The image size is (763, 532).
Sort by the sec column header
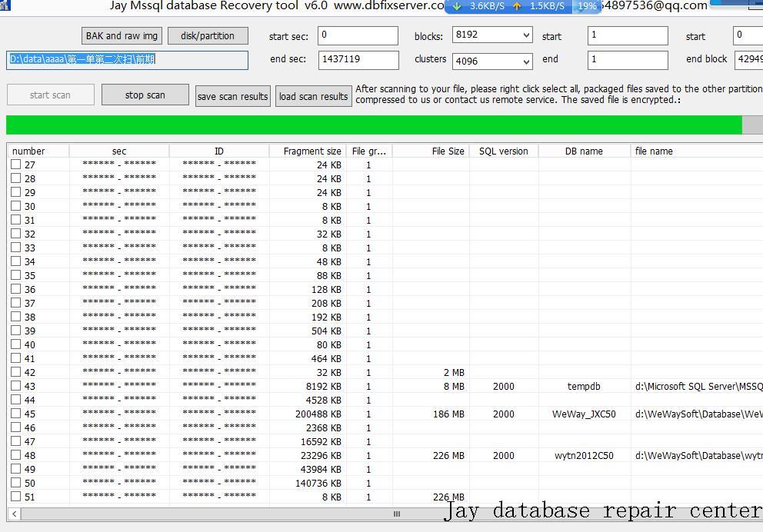(x=119, y=151)
